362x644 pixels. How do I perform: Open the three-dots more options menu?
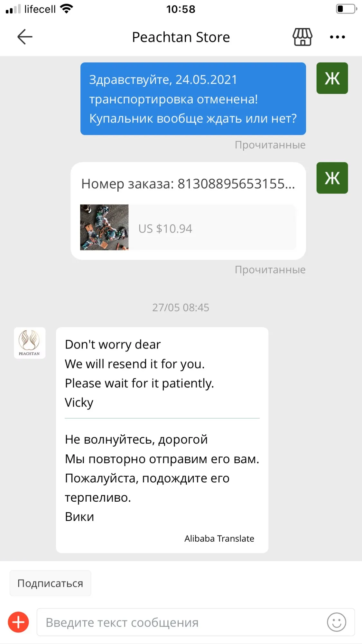pyautogui.click(x=337, y=37)
